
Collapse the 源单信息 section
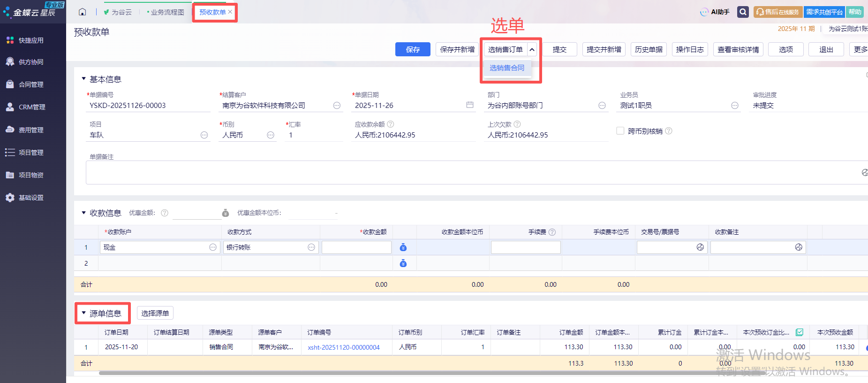click(84, 313)
